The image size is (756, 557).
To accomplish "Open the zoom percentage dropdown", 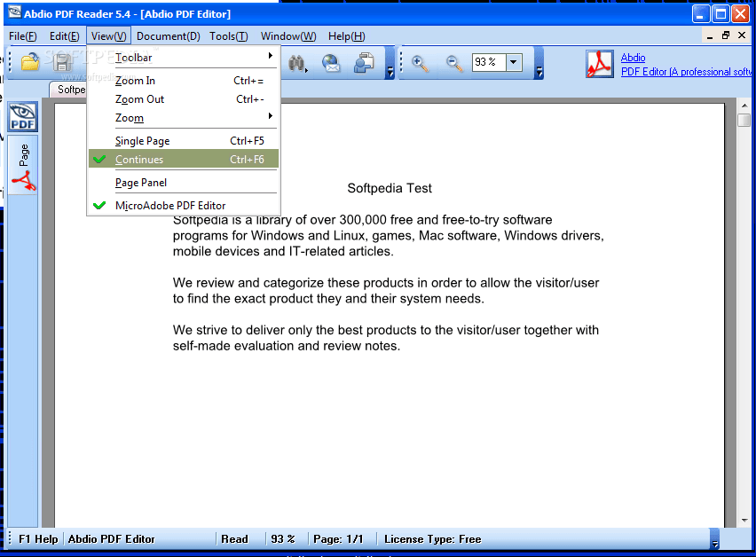I will pyautogui.click(x=514, y=62).
